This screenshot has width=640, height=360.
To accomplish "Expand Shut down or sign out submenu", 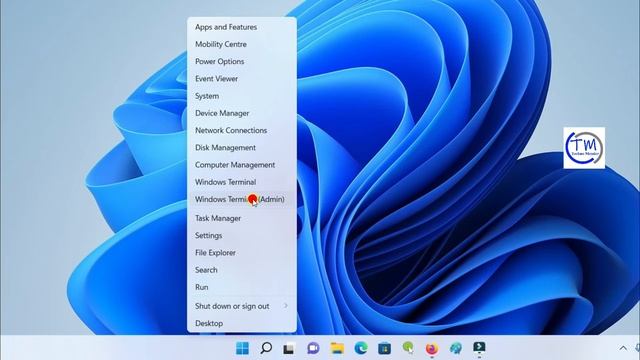I will (242, 306).
